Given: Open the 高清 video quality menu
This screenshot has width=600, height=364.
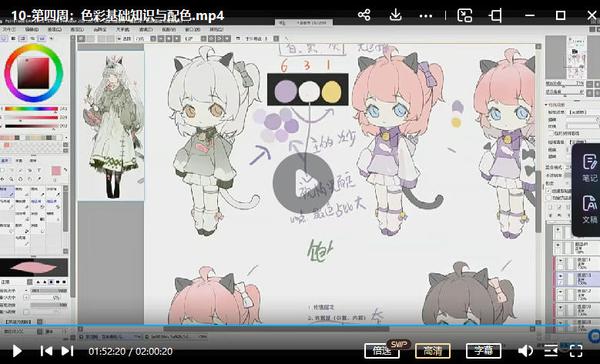Looking at the screenshot, I should (x=433, y=351).
